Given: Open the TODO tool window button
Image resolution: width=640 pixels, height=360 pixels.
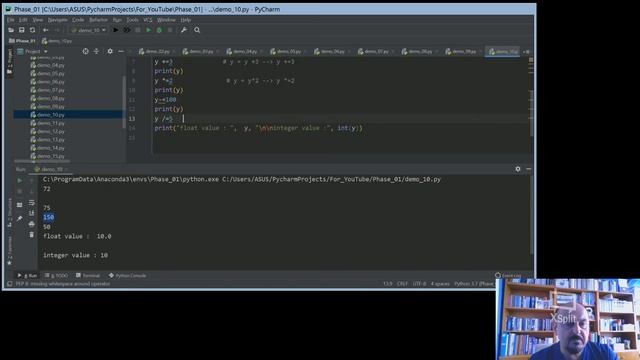Looking at the screenshot, I should pos(56,276).
